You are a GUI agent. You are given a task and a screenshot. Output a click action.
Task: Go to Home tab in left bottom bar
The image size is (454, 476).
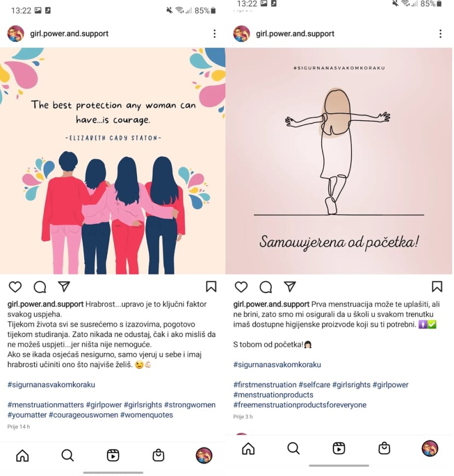click(x=22, y=455)
